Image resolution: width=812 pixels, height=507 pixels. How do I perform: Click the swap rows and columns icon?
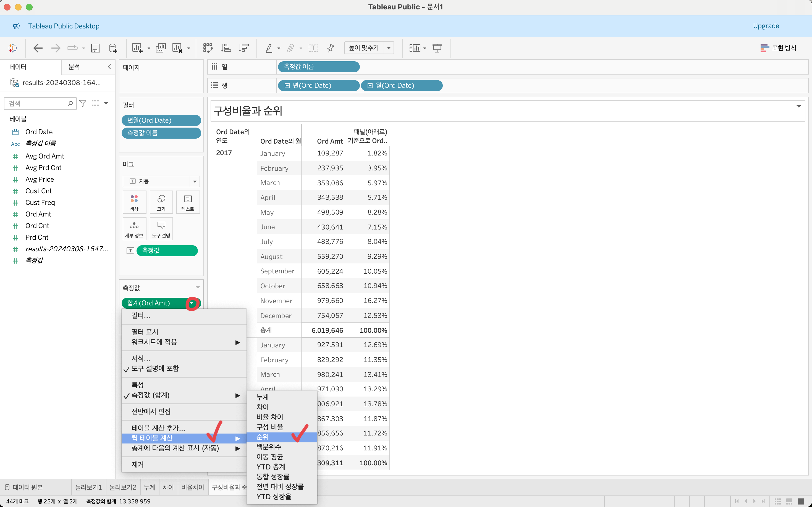(208, 48)
